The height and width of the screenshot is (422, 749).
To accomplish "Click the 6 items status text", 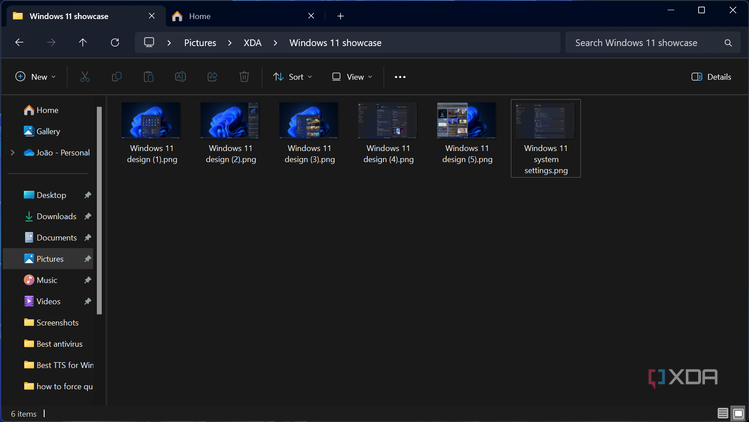I will click(x=23, y=414).
